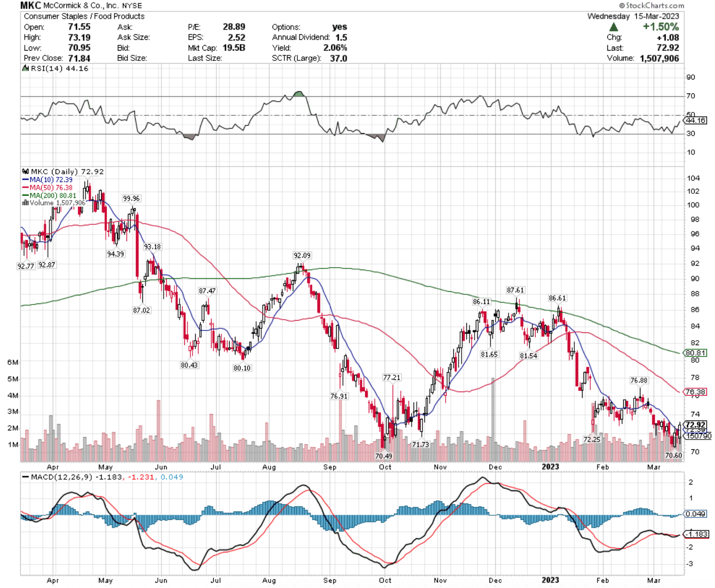
Task: Click the Open value 71.55
Action: (x=79, y=27)
